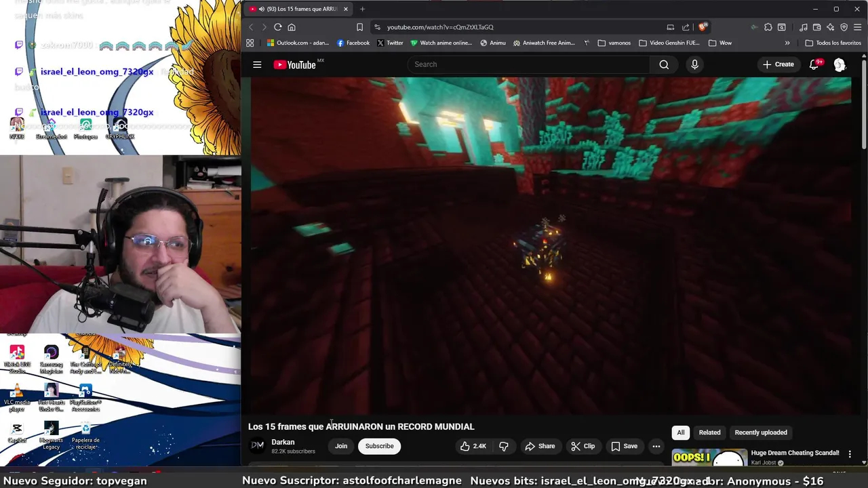Click the Minecraft video player area
The height and width of the screenshot is (488, 868).
[551, 245]
